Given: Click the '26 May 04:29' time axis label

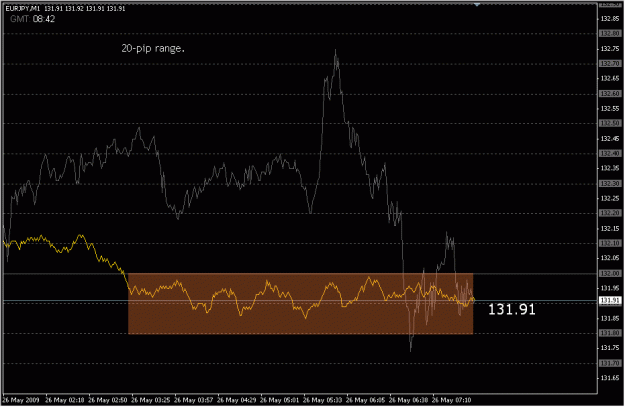Looking at the screenshot, I should [237, 400].
